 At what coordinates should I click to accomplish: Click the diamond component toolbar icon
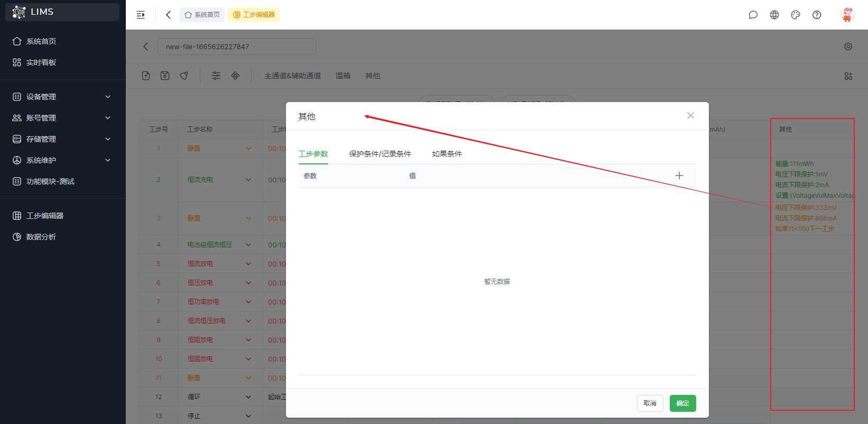[x=235, y=76]
